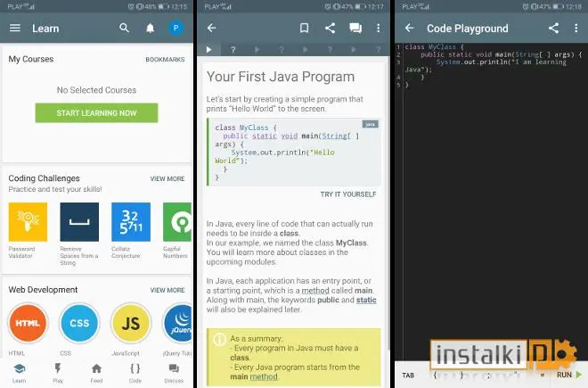The width and height of the screenshot is (588, 388).
Task: Open lesson comments chat icon
Action: tap(355, 29)
